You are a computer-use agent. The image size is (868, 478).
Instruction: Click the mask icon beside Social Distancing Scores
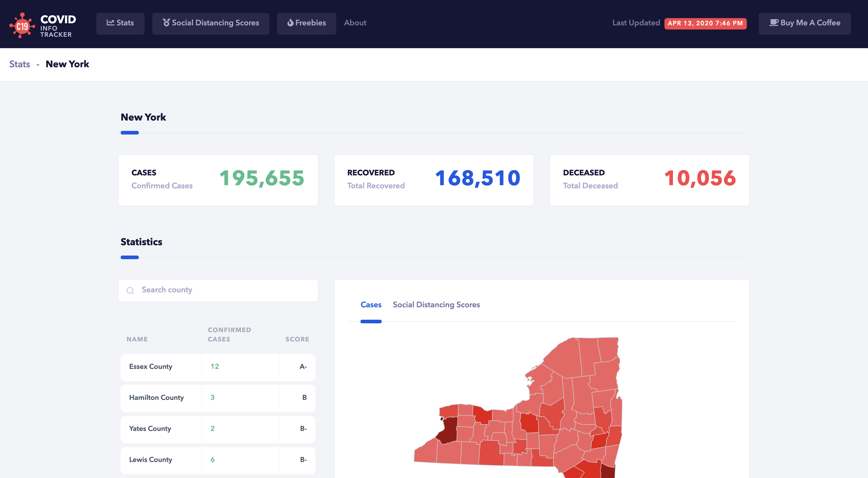[x=166, y=23]
